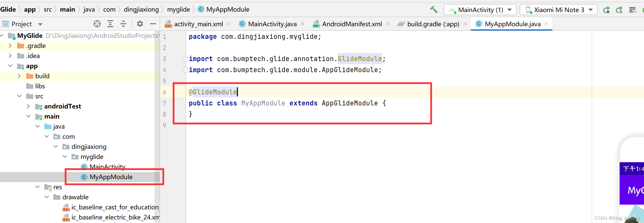
Task: Close the activity_main.xml tab
Action: point(229,24)
